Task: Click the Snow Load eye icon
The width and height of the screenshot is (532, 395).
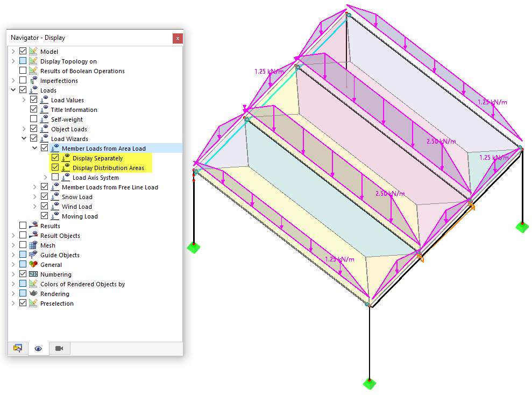Action: click(x=54, y=197)
